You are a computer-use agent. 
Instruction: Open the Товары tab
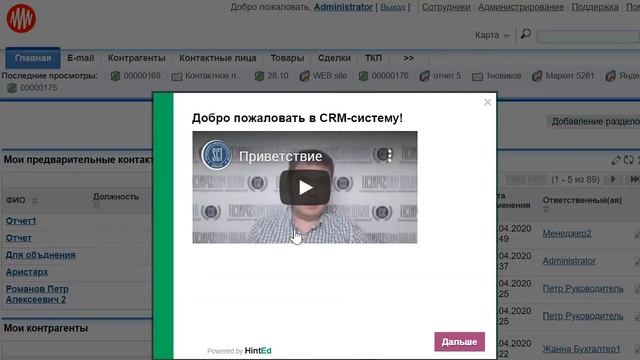[x=287, y=58]
